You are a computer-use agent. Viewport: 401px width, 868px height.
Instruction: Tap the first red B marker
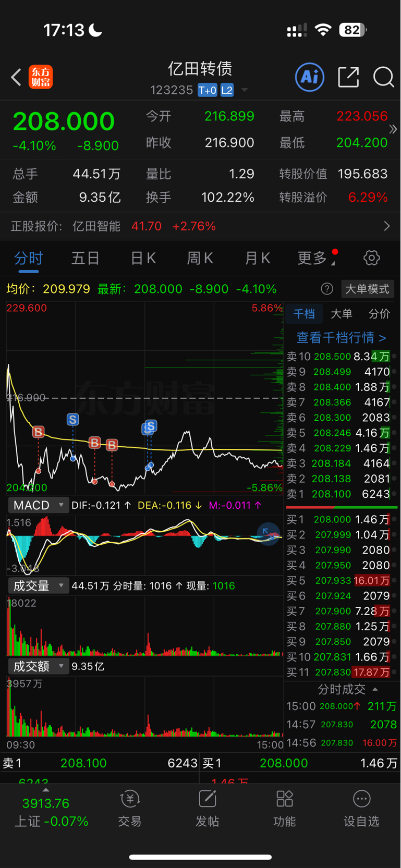click(38, 432)
